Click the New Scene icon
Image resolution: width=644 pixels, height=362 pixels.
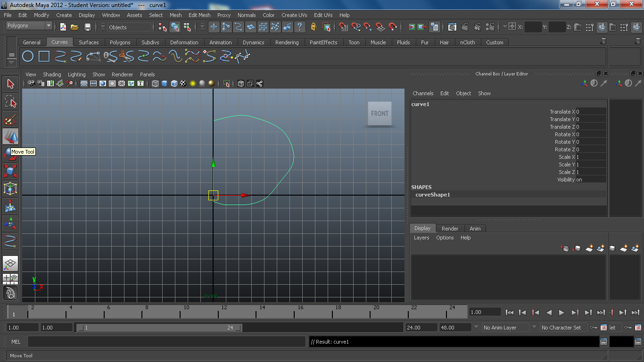tap(63, 27)
